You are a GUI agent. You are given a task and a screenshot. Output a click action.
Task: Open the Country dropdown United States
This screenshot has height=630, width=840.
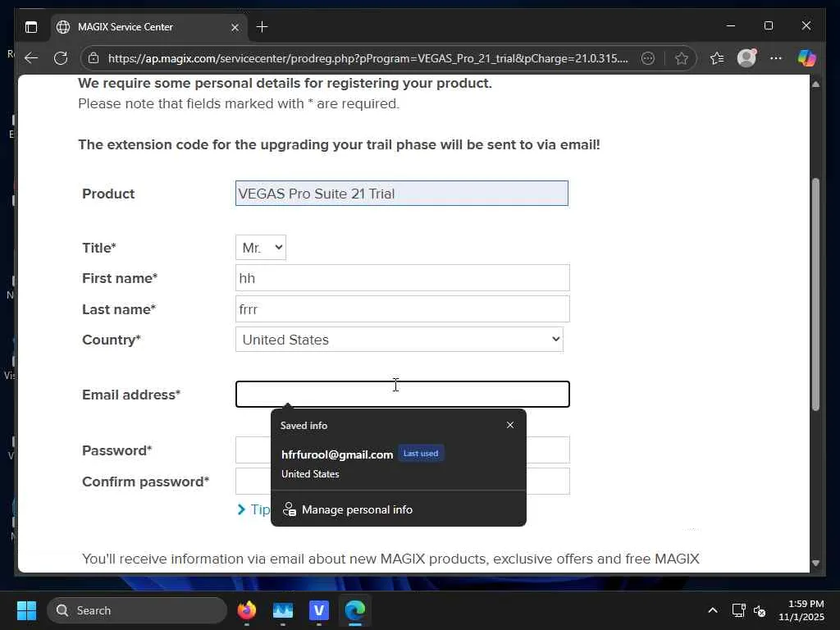click(x=399, y=340)
